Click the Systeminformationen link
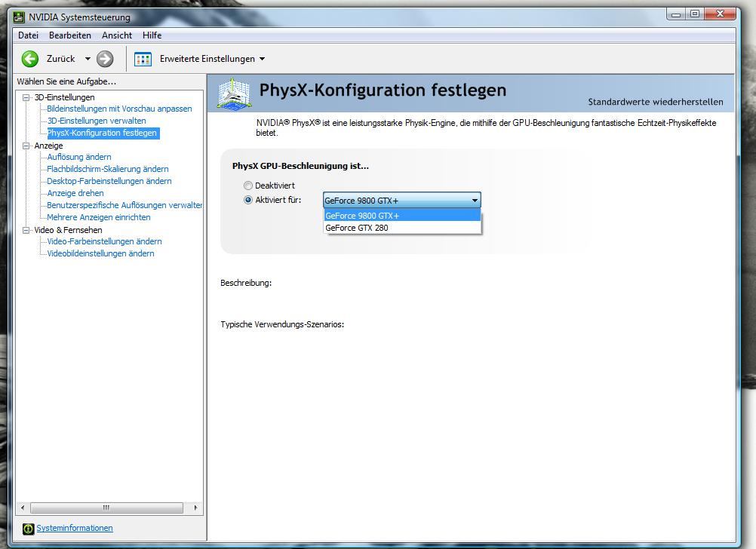The height and width of the screenshot is (549, 756). coord(75,528)
